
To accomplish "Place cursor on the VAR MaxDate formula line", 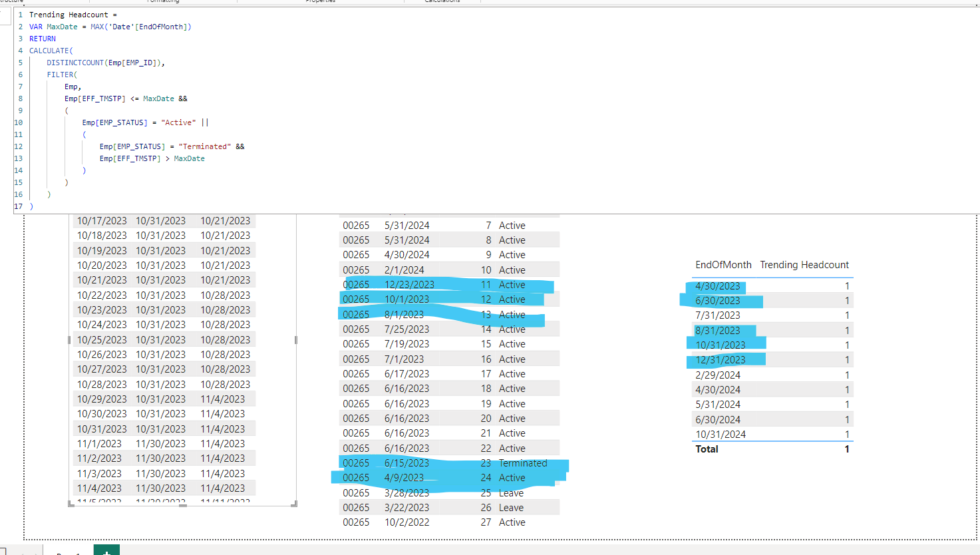I will 110,27.
